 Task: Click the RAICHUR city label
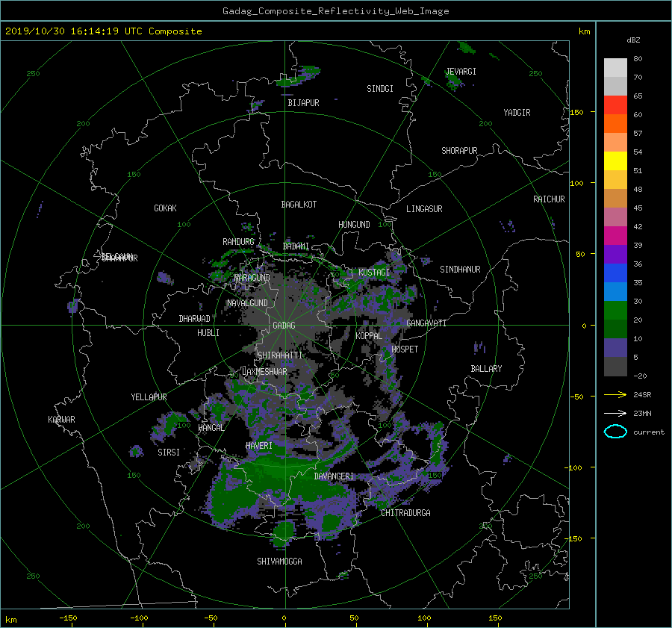[x=549, y=199]
